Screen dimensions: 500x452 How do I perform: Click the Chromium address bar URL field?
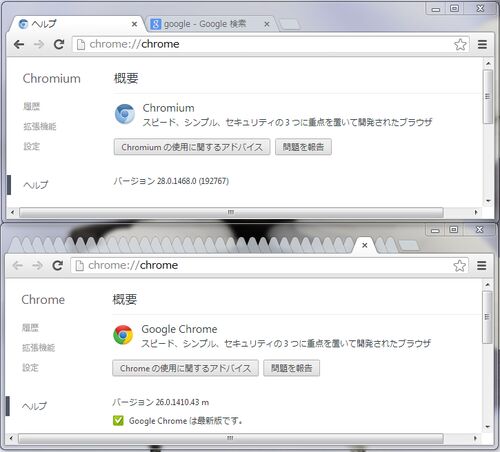coord(270,44)
